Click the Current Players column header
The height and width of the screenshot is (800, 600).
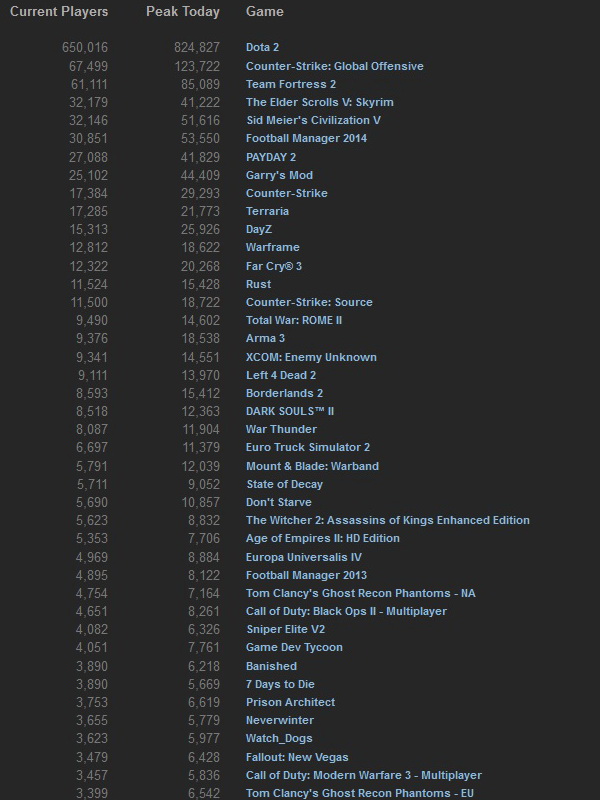(x=59, y=12)
